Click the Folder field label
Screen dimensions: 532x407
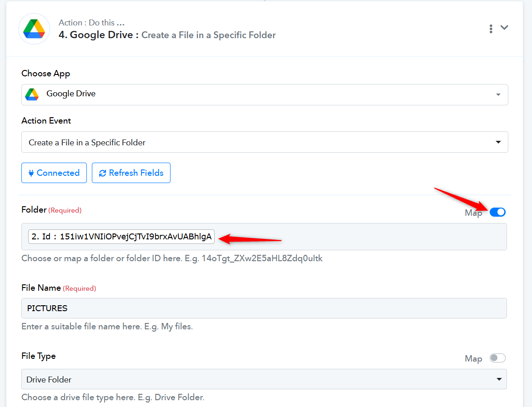[x=34, y=210]
